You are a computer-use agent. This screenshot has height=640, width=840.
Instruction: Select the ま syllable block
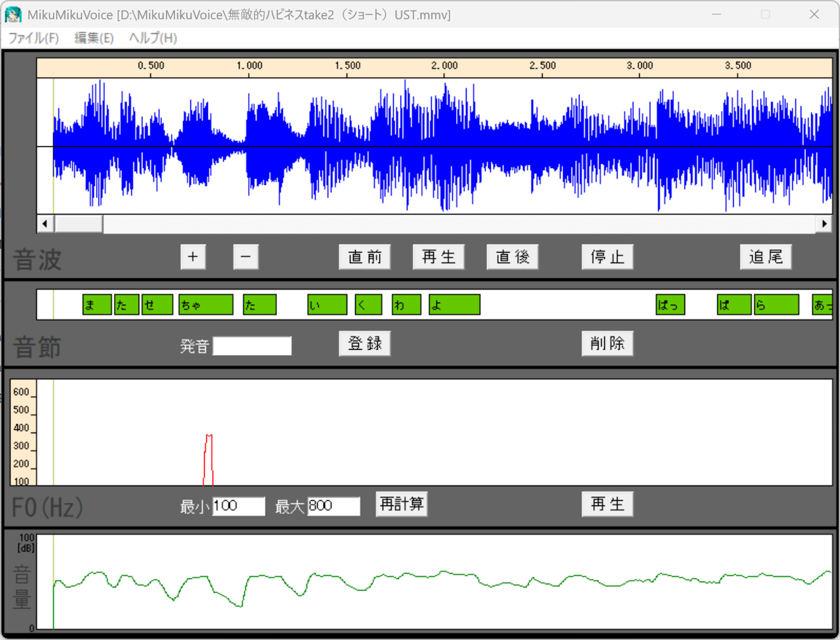97,305
